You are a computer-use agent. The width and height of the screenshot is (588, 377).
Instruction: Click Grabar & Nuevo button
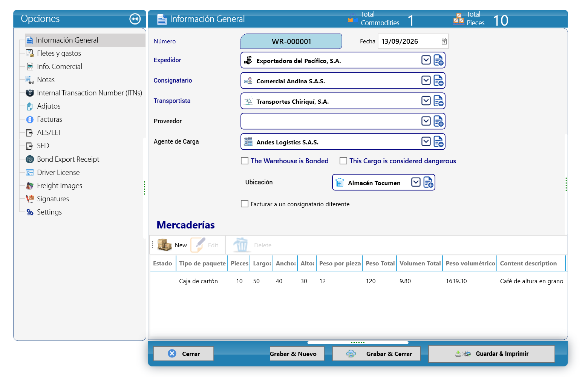point(297,354)
